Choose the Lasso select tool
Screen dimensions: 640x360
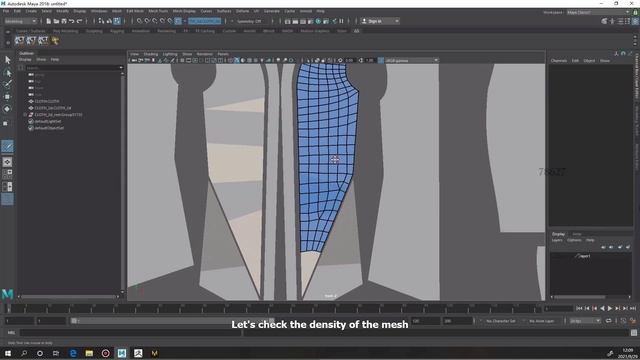coord(7,73)
